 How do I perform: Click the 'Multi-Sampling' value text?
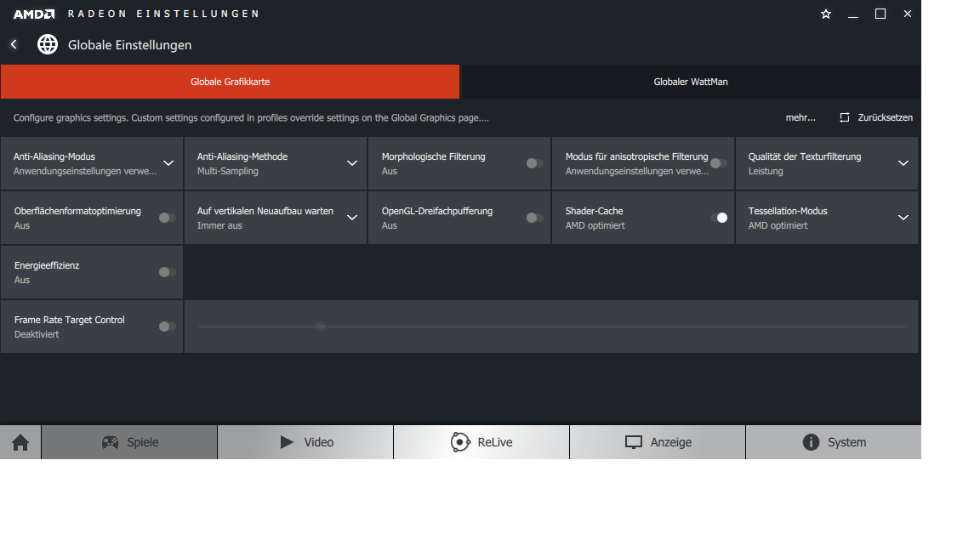click(x=227, y=171)
